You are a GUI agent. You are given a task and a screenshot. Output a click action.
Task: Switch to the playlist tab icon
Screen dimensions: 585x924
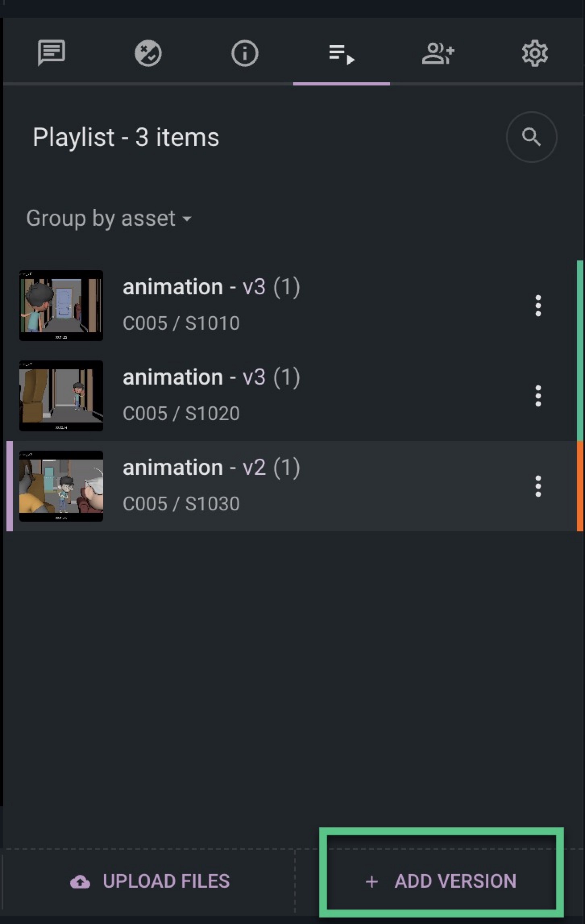342,54
